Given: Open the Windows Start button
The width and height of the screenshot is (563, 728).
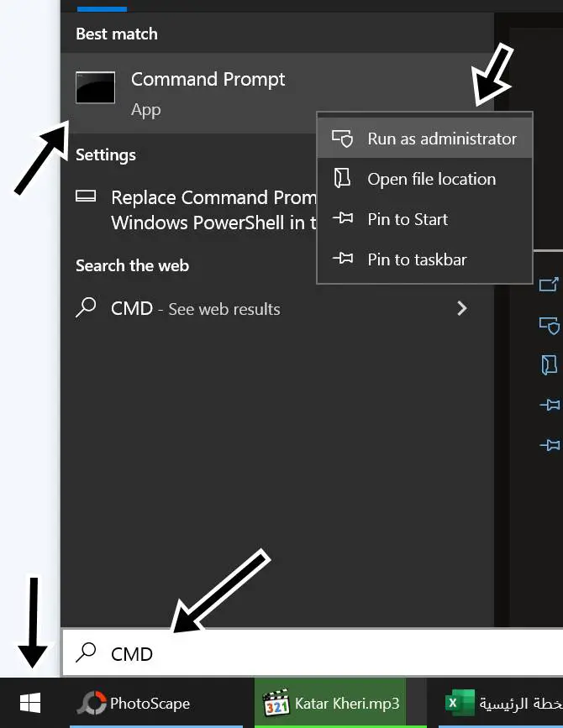Looking at the screenshot, I should coord(30,703).
